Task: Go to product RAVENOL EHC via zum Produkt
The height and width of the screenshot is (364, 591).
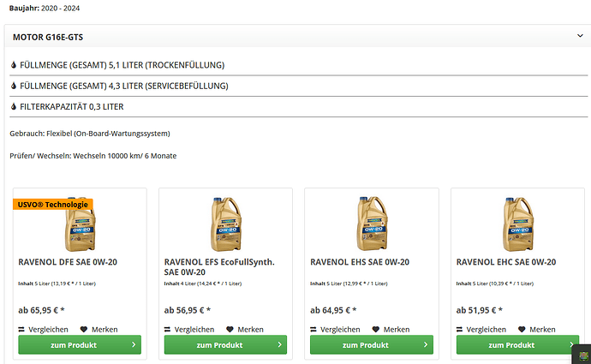Action: pyautogui.click(x=517, y=345)
